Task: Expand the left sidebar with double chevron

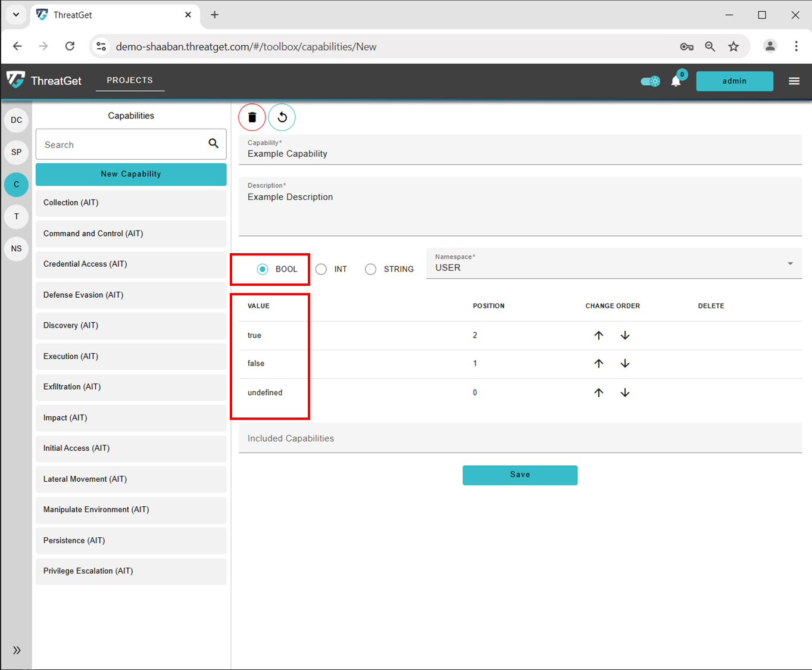Action: [x=17, y=650]
